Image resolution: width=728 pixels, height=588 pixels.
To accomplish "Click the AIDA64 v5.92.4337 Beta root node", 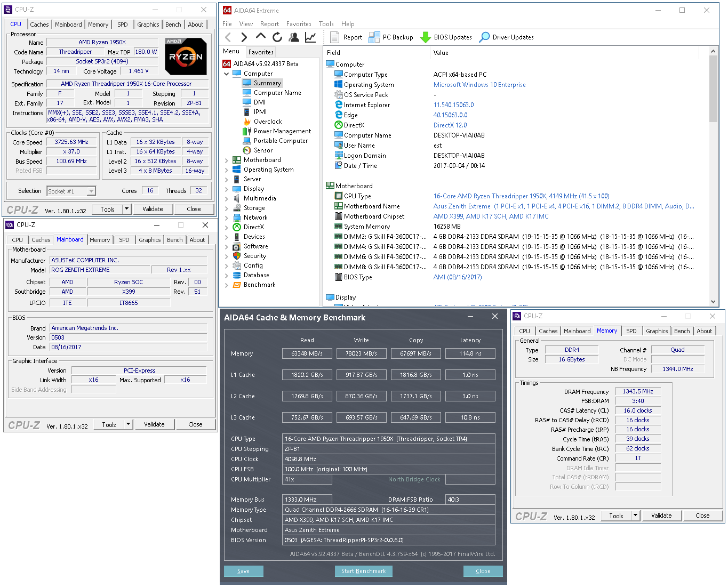I will click(260, 64).
